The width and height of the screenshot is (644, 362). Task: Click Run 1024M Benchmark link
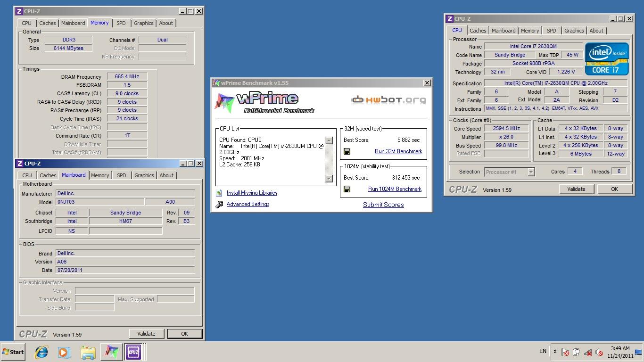[395, 189]
